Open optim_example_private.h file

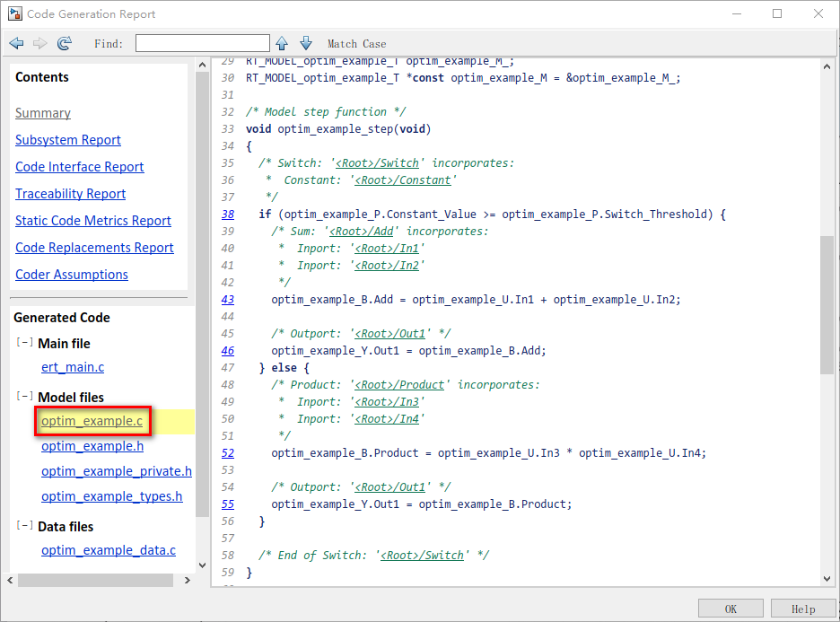point(117,471)
